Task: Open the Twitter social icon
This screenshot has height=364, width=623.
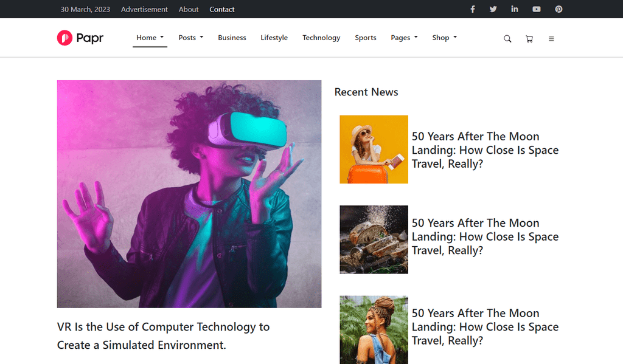Action: (493, 9)
